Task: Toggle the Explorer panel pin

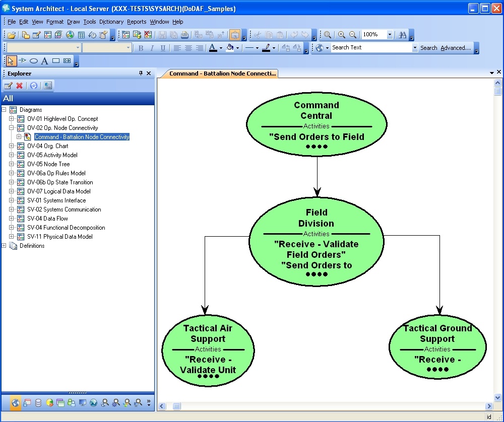Action: coord(141,73)
